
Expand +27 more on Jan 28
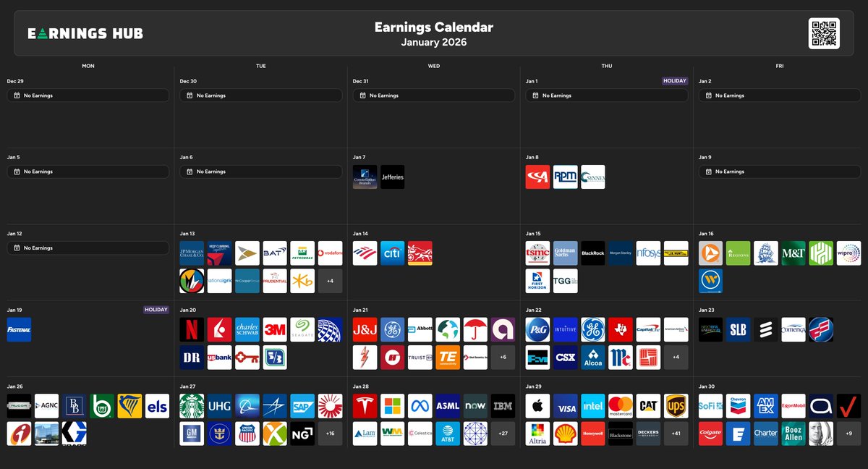click(x=503, y=434)
